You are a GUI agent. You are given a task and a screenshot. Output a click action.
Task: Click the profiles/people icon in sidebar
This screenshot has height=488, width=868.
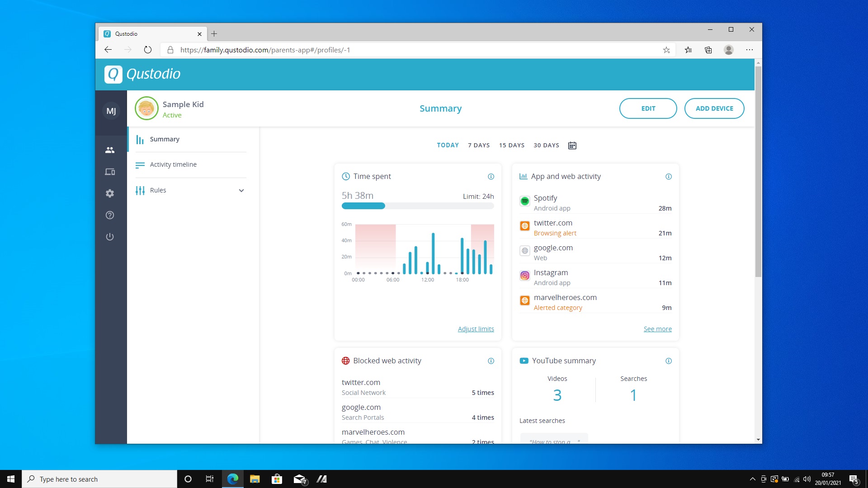click(110, 150)
